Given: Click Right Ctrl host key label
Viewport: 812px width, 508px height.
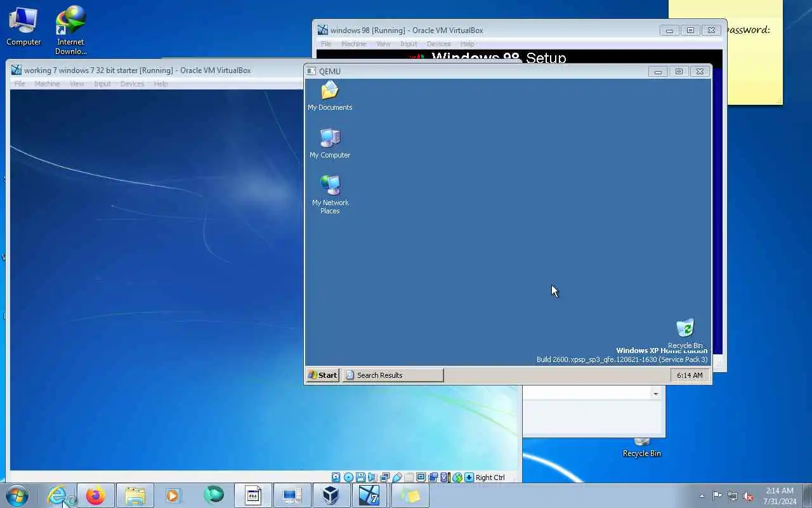Looking at the screenshot, I should click(x=490, y=478).
